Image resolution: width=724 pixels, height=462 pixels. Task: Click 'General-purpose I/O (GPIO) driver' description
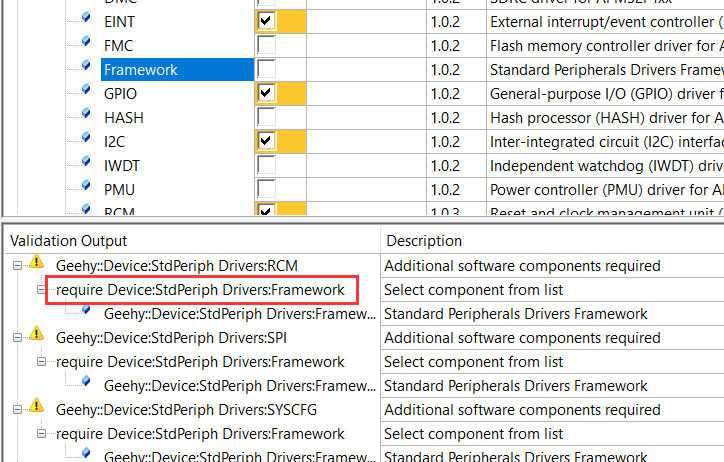coord(607,94)
